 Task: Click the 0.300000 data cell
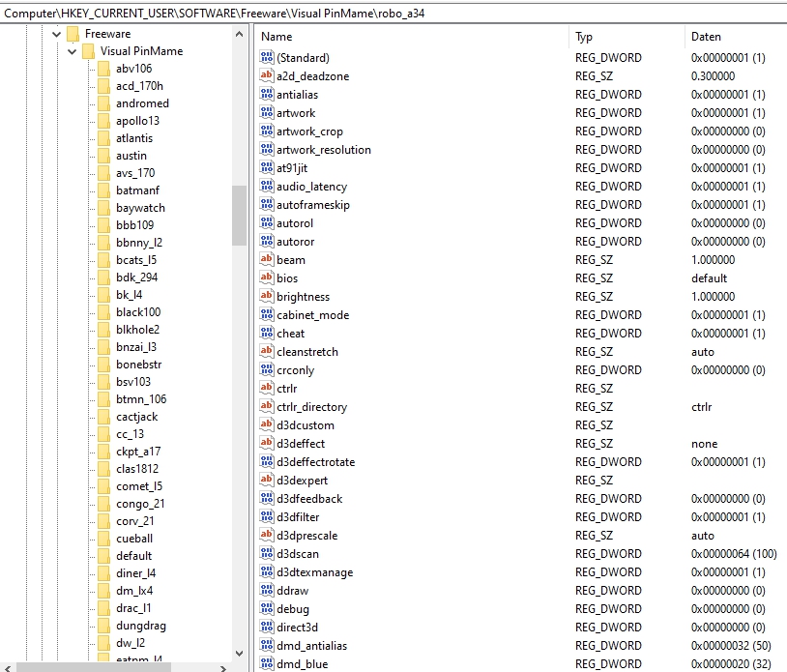coord(713,75)
